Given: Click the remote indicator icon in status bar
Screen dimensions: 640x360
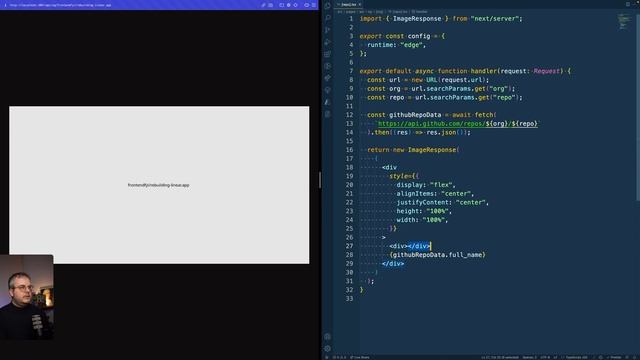Looking at the screenshot, I should coord(327,357).
